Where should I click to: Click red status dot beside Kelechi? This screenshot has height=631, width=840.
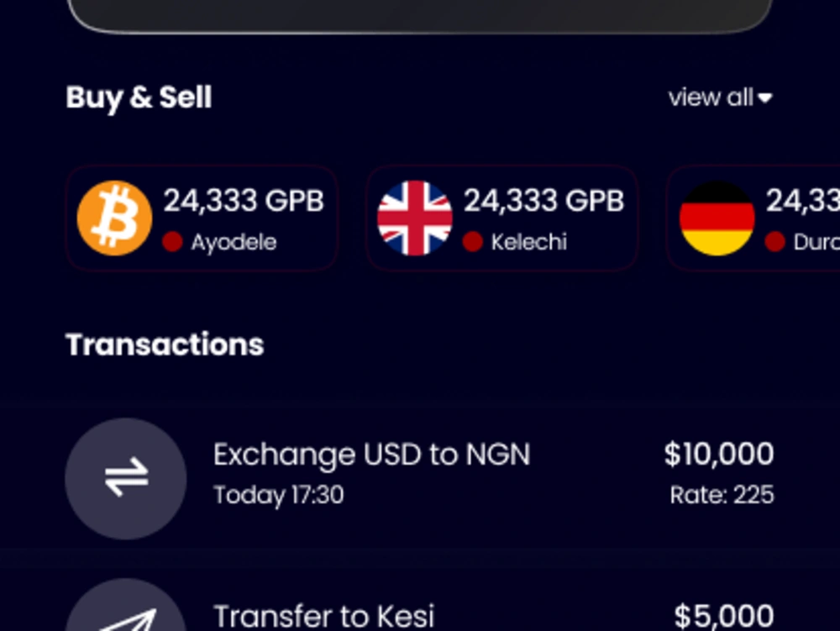[x=472, y=242]
